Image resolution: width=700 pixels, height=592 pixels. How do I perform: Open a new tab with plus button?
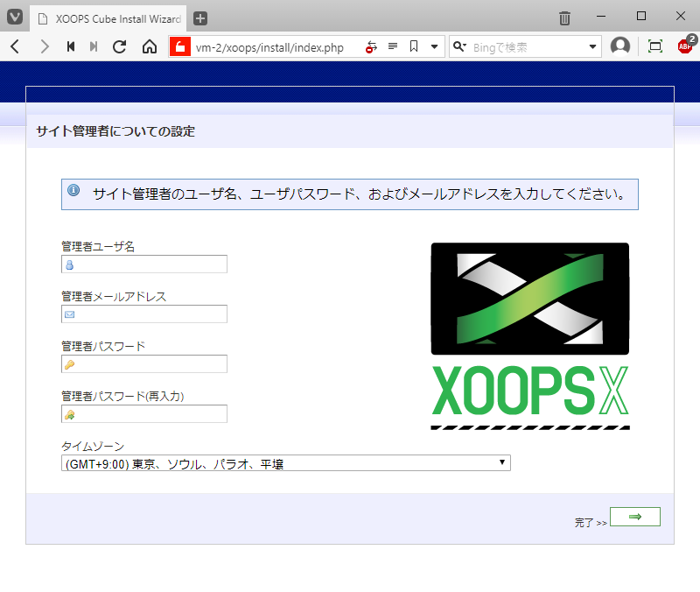pos(200,18)
